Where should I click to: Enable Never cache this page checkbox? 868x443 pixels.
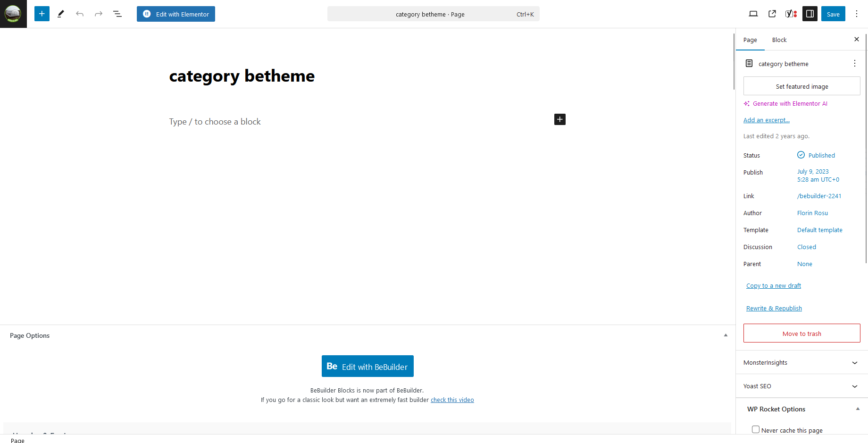pos(756,429)
